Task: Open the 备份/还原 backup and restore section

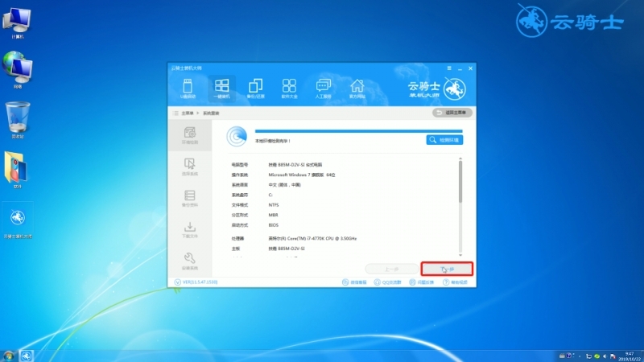Action: tap(255, 88)
